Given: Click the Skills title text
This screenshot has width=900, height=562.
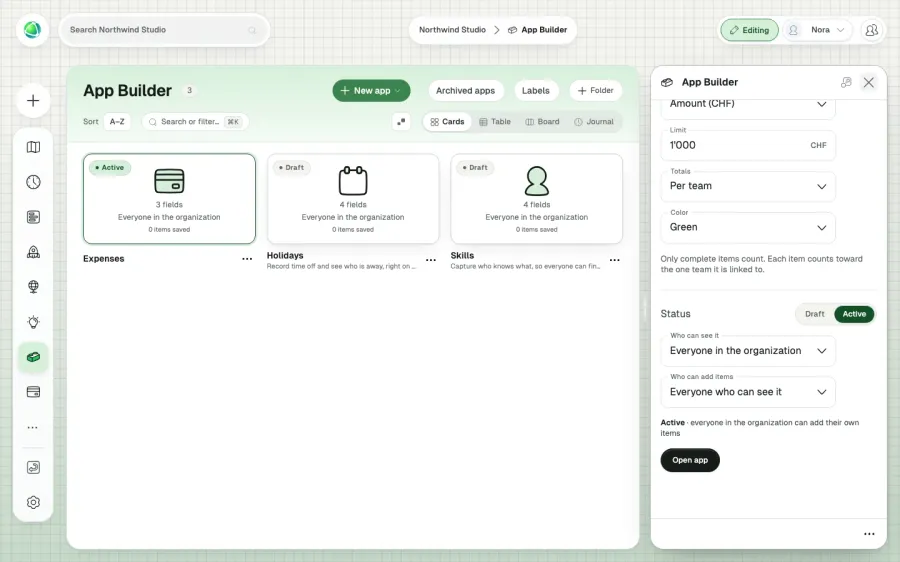Looking at the screenshot, I should (x=462, y=255).
